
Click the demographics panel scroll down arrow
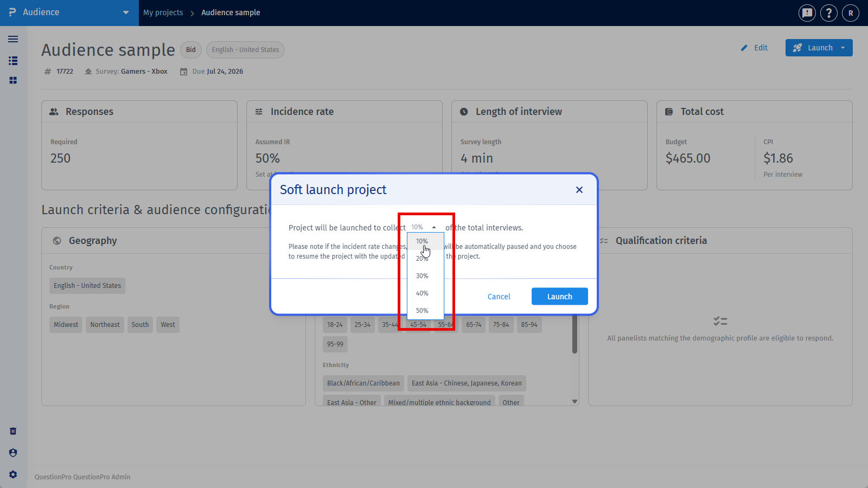click(x=575, y=402)
